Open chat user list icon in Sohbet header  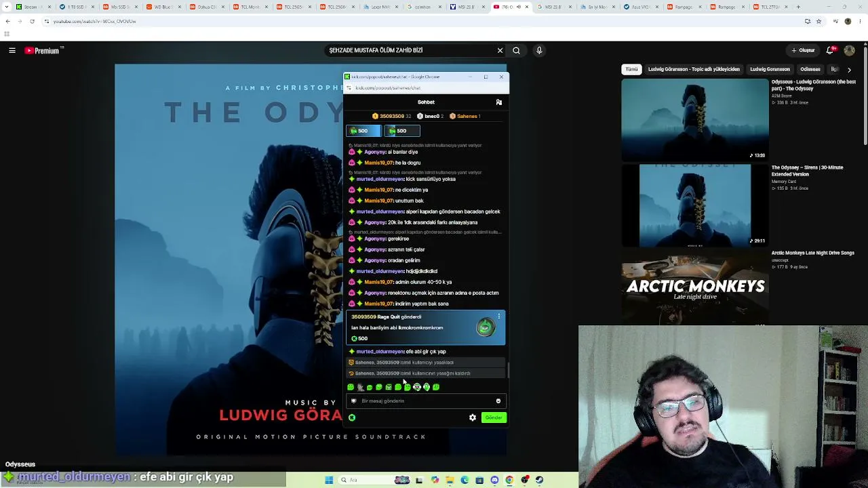(499, 102)
